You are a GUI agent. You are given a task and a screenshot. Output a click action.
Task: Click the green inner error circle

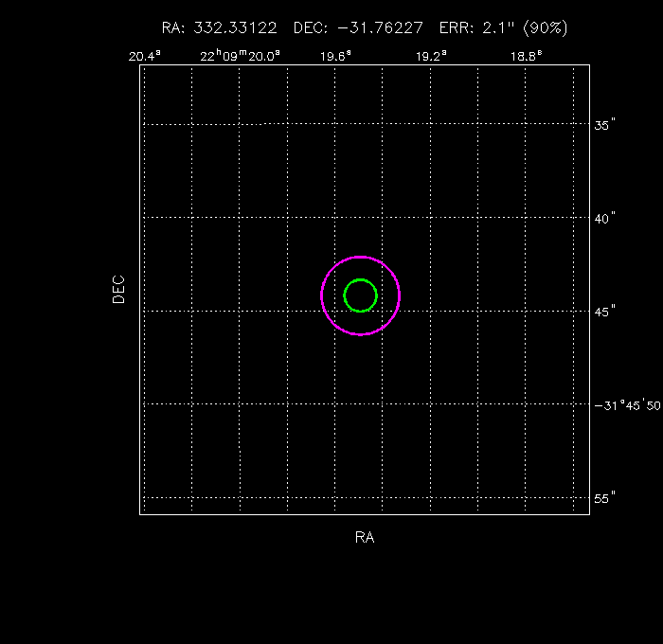pos(360,295)
